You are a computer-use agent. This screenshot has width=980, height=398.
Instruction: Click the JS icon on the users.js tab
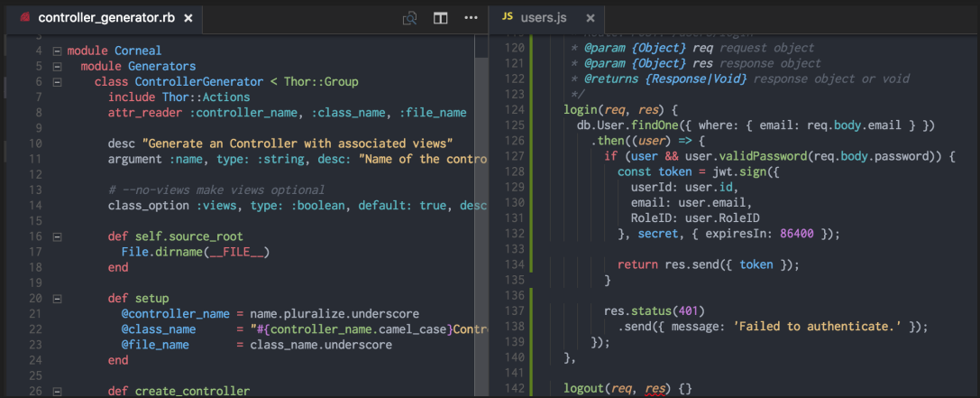click(x=508, y=17)
